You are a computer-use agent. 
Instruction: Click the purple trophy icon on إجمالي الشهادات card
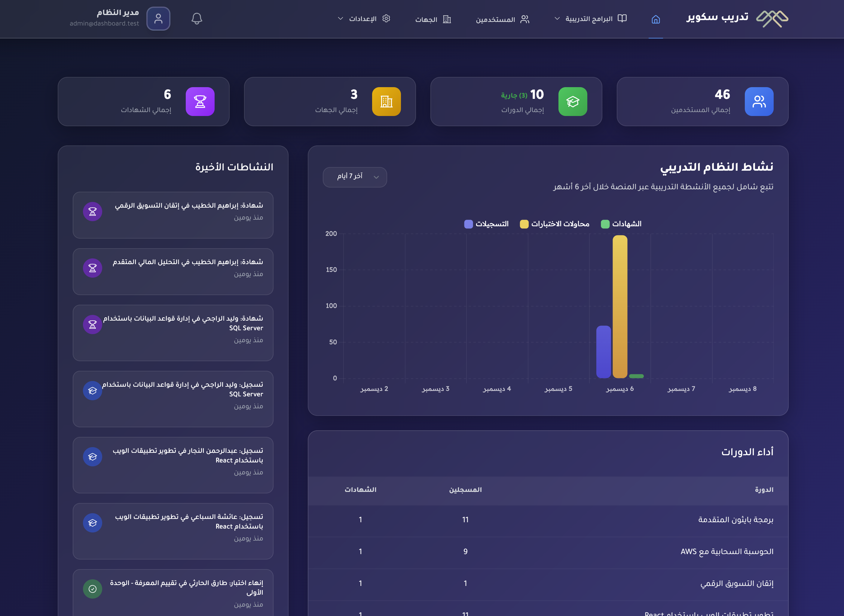pos(200,102)
